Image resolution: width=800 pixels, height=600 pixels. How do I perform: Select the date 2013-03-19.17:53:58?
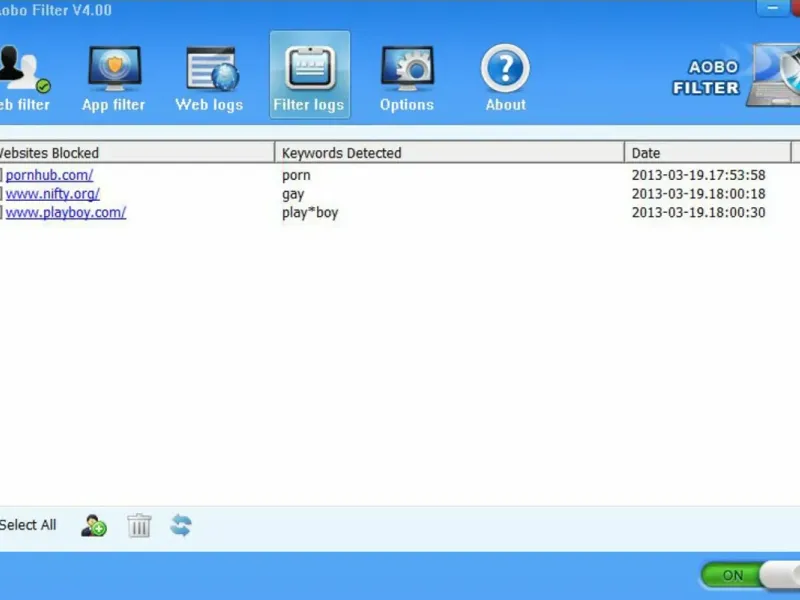(x=698, y=175)
